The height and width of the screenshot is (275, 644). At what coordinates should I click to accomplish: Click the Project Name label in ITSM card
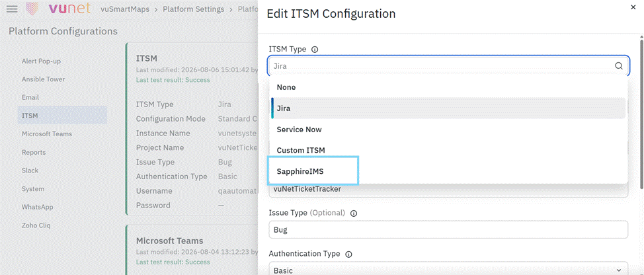tap(160, 148)
